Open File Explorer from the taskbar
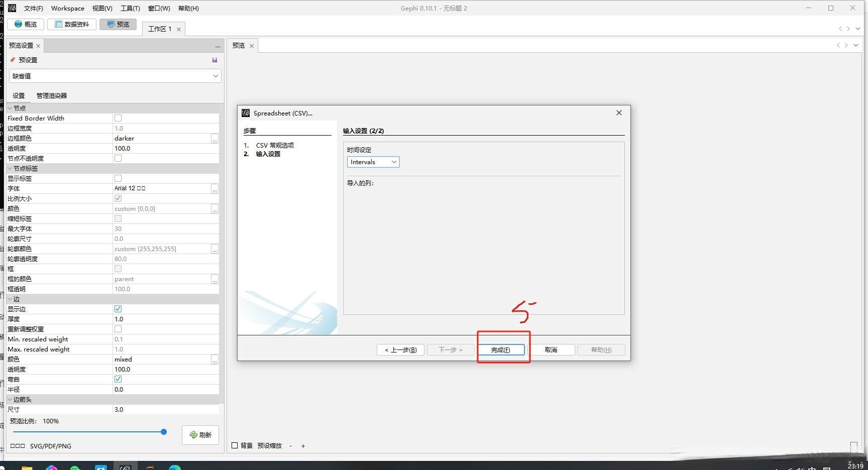This screenshot has height=470, width=868. point(27,467)
